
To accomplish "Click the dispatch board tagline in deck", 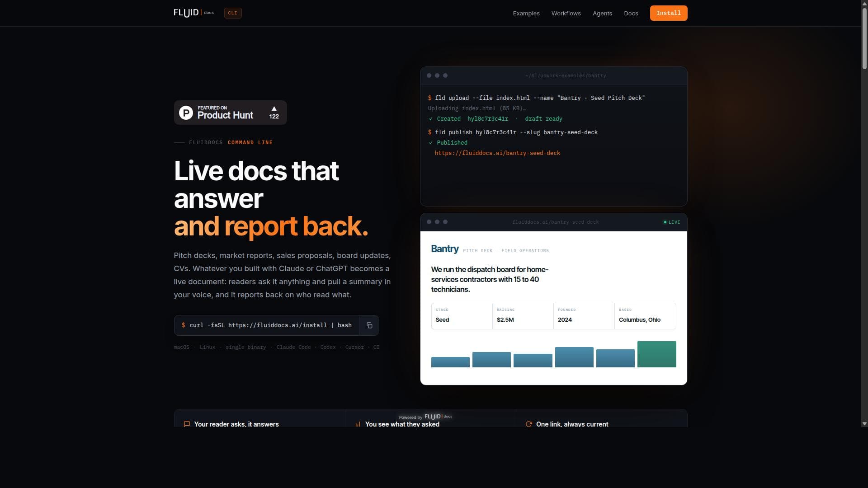I will pyautogui.click(x=490, y=280).
